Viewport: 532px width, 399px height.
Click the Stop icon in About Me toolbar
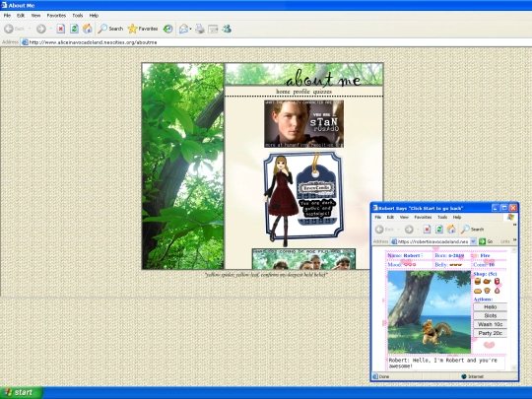[x=60, y=29]
